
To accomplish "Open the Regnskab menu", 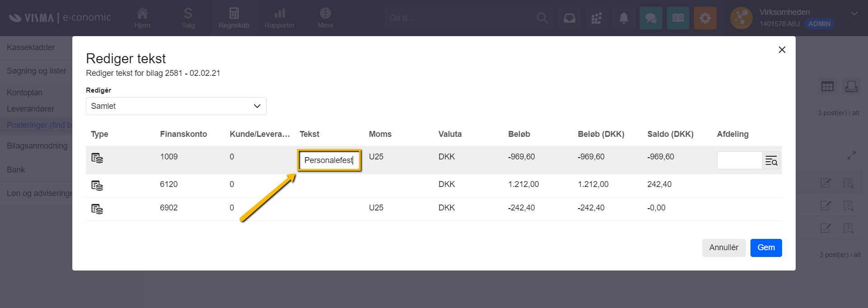I will coord(234,18).
